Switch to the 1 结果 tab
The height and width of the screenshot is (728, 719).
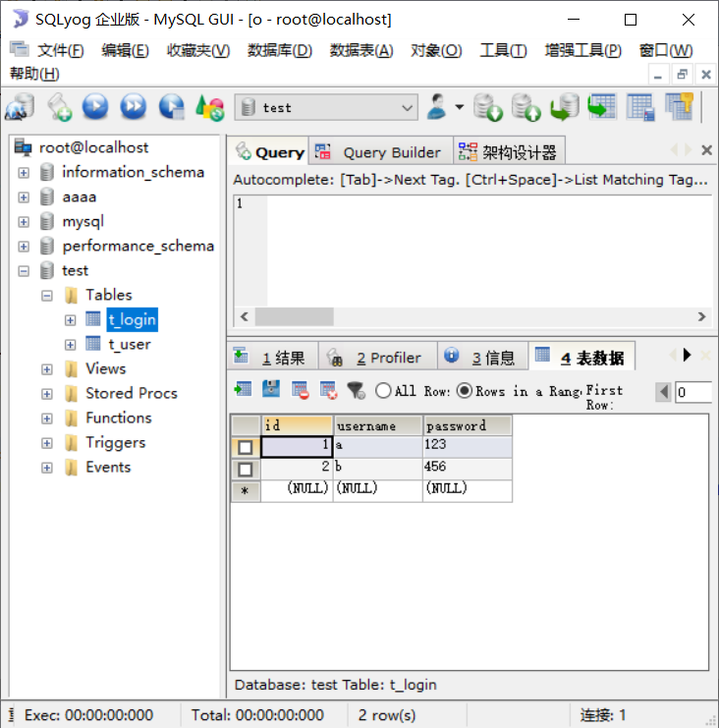point(272,357)
